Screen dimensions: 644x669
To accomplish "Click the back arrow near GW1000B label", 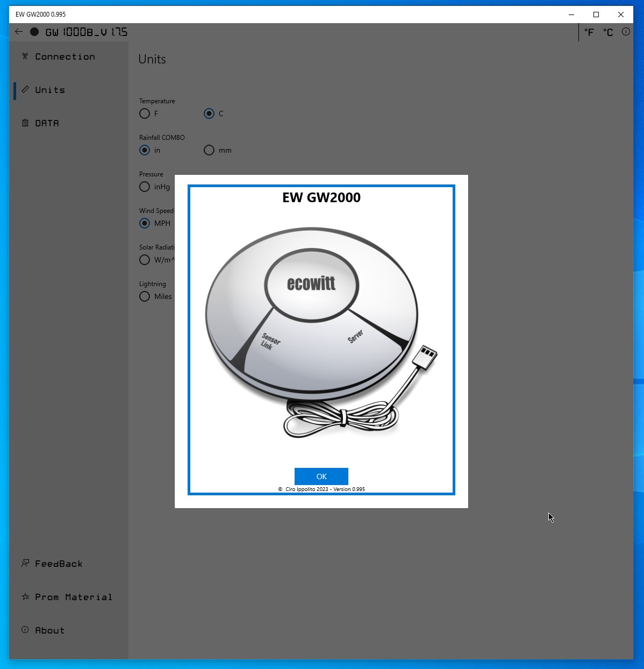I will coord(19,31).
